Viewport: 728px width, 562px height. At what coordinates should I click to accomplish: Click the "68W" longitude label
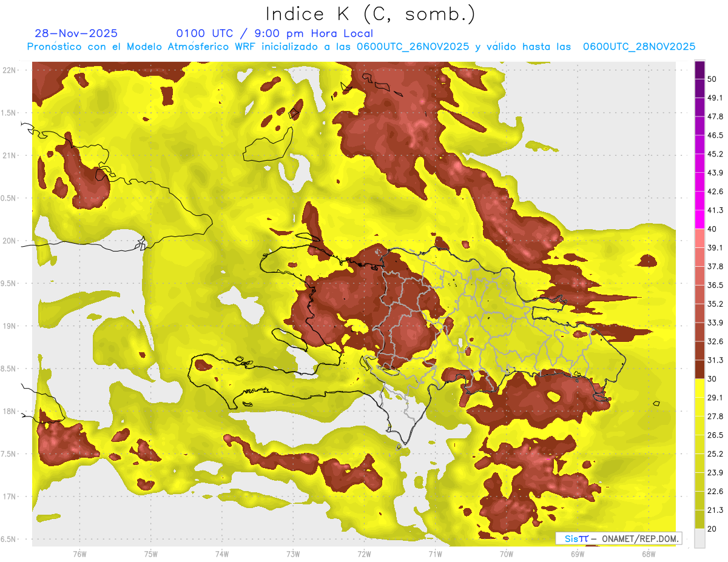(x=649, y=554)
